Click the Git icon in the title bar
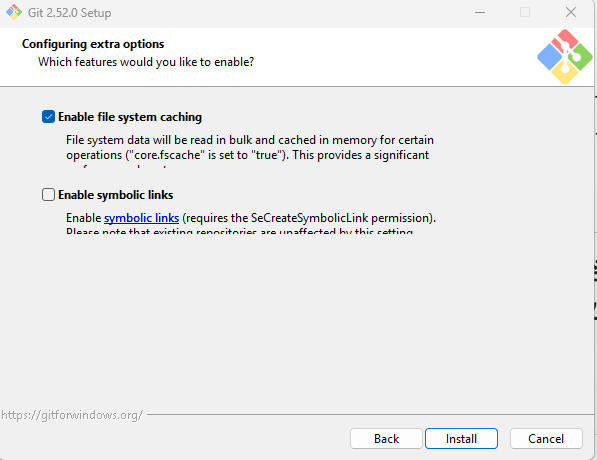This screenshot has width=597, height=460. [x=14, y=12]
